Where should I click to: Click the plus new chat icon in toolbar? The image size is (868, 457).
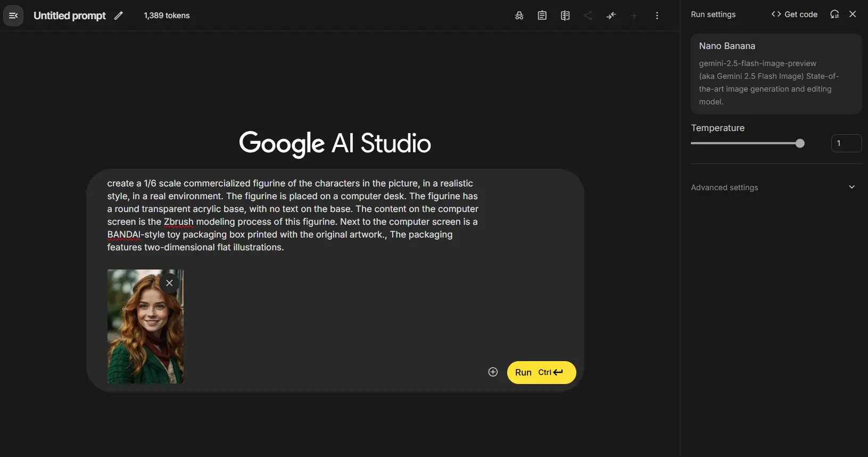coord(634,15)
